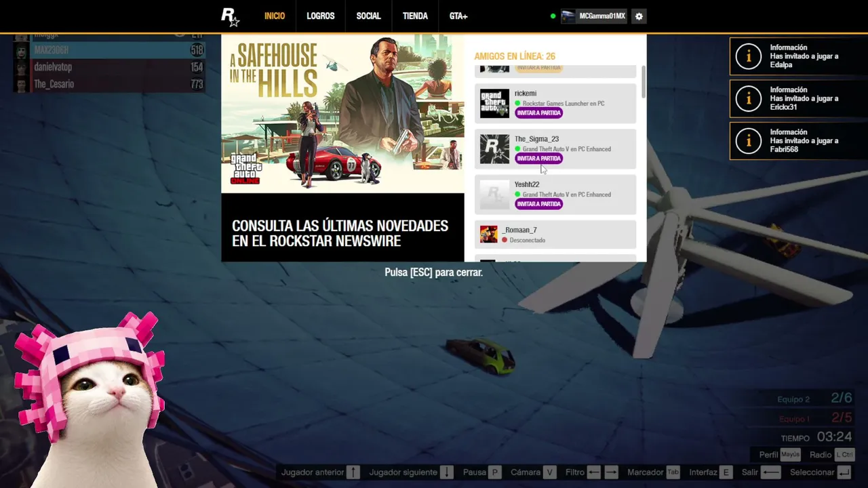
Task: Click Yeshh22's faded Rockstar avatar
Action: coord(494,195)
